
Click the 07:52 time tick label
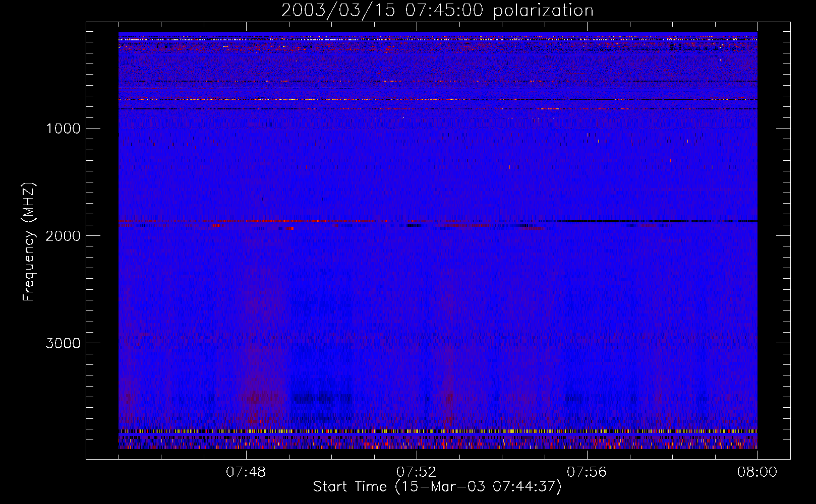(417, 472)
